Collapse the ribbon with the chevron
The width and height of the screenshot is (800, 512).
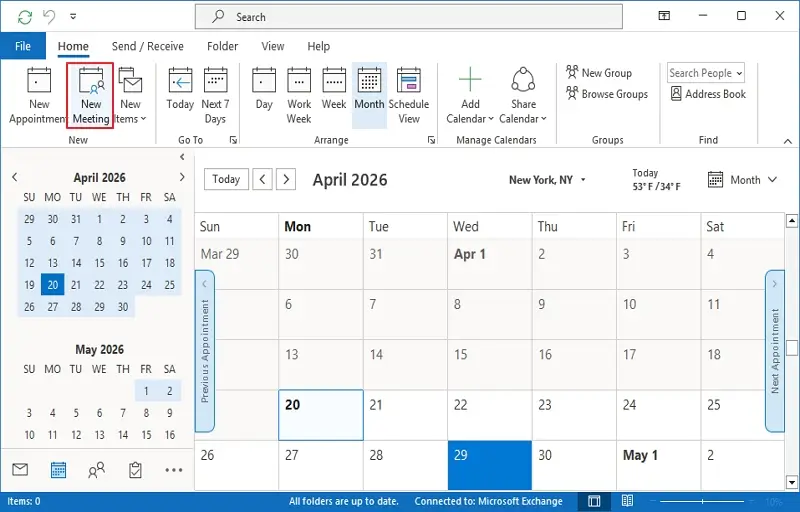point(788,141)
